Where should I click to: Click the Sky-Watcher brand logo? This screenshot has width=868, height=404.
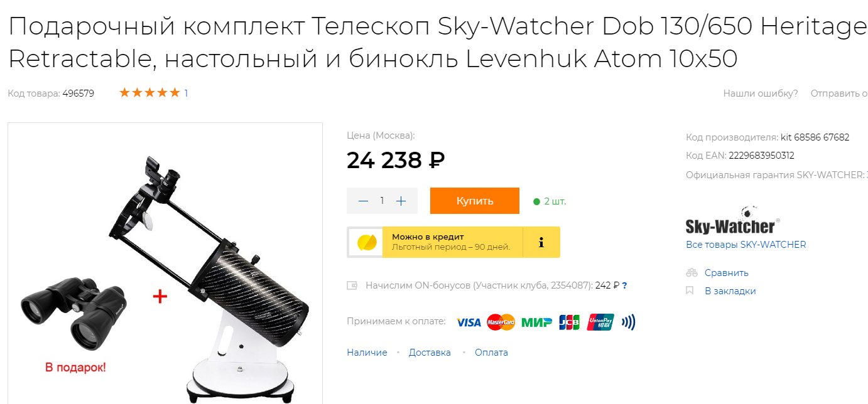(x=732, y=220)
